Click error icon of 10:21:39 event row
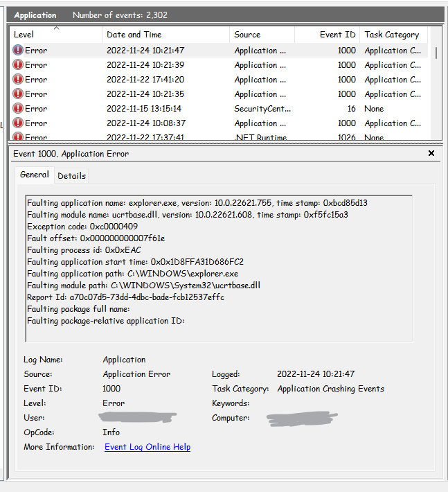Screen dimensions: 448x492 tap(18, 64)
